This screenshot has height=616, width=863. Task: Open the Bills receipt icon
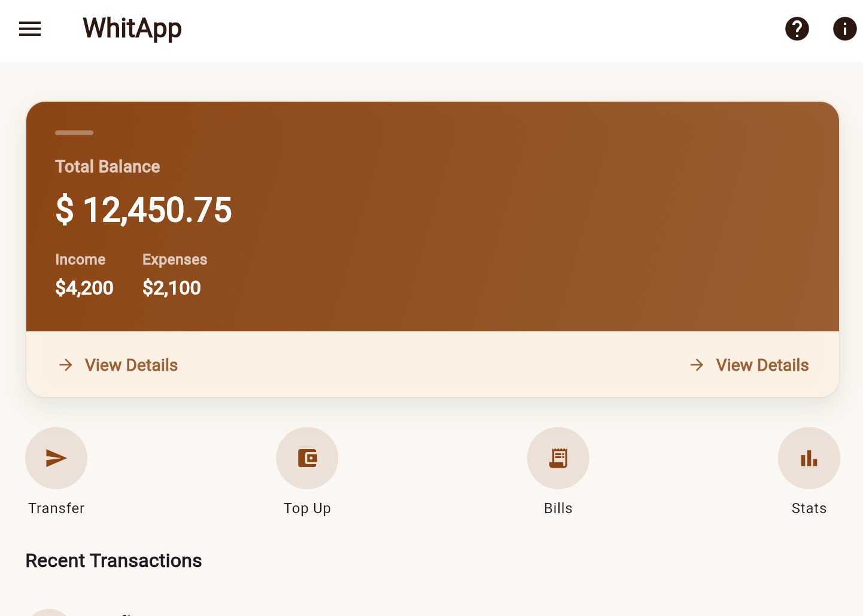point(558,458)
